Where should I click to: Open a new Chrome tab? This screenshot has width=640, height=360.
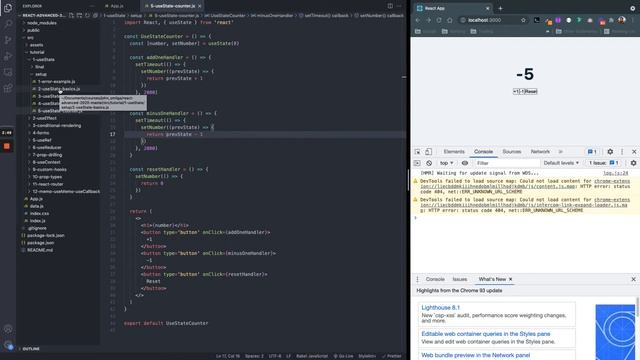[x=500, y=8]
